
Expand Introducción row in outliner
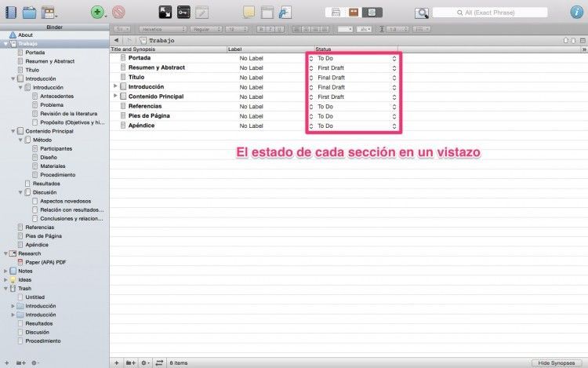[115, 86]
